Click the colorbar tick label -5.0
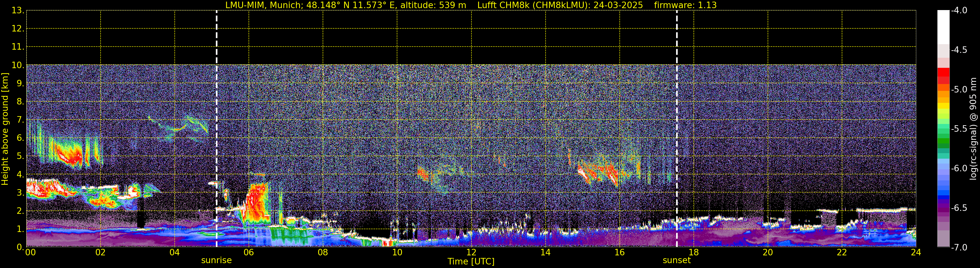 click(x=959, y=90)
